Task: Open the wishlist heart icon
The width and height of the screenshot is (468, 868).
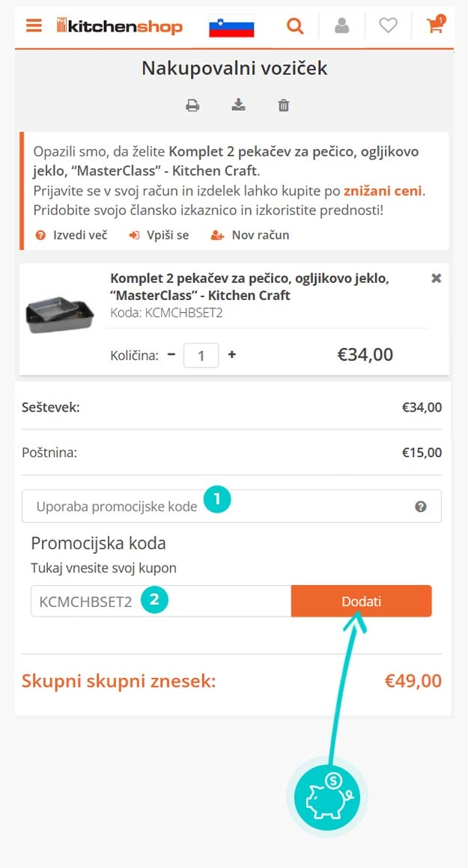Action: coord(388,25)
